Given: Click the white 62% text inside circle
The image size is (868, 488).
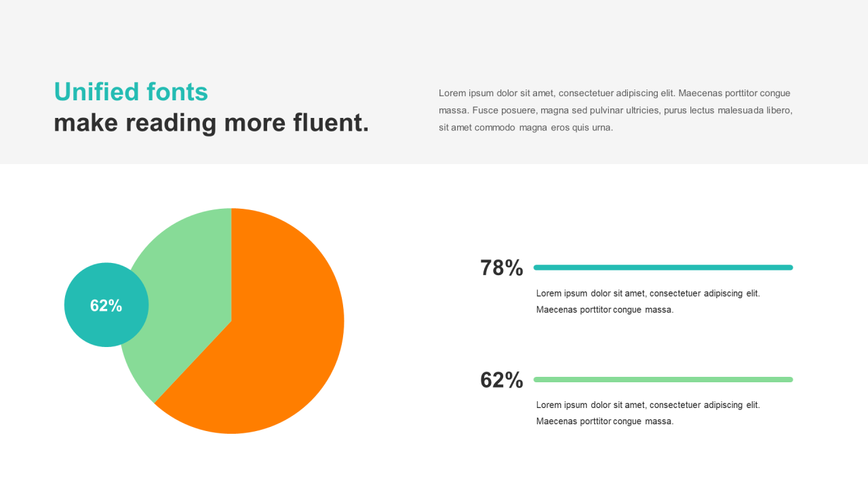Looking at the screenshot, I should tap(106, 306).
